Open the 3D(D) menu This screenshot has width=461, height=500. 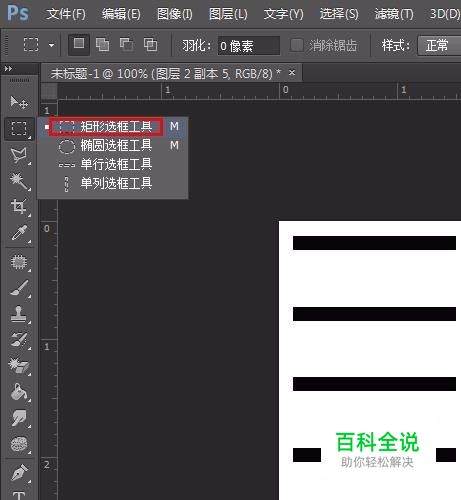[445, 14]
